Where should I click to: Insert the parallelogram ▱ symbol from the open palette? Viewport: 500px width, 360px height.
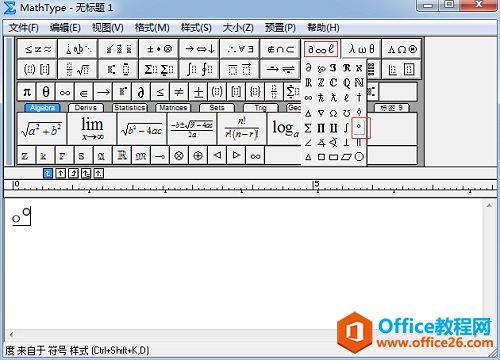pos(346,157)
